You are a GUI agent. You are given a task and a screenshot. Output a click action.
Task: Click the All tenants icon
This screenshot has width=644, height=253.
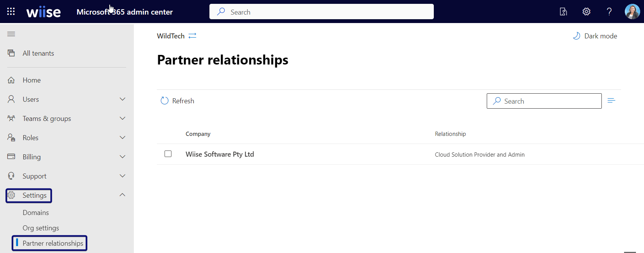point(11,53)
